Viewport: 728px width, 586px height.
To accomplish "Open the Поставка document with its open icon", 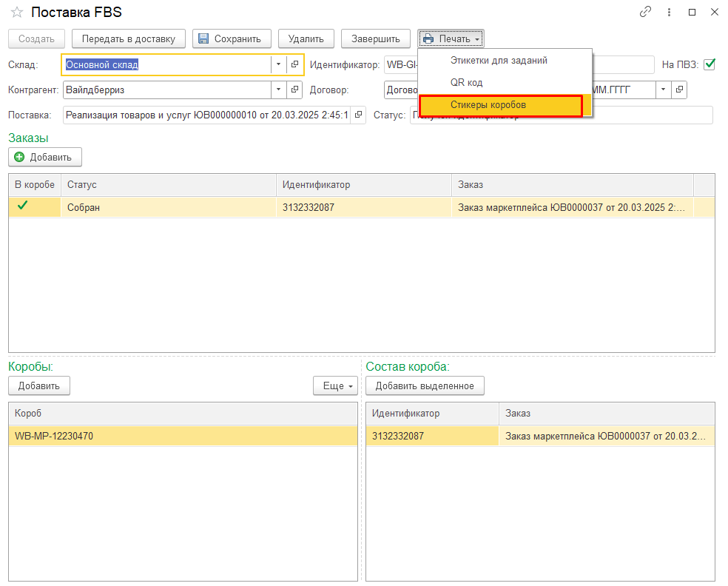I will (358, 115).
